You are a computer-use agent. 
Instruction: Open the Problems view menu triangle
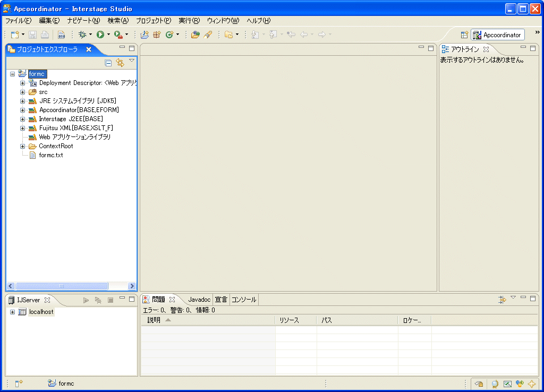pos(513,297)
